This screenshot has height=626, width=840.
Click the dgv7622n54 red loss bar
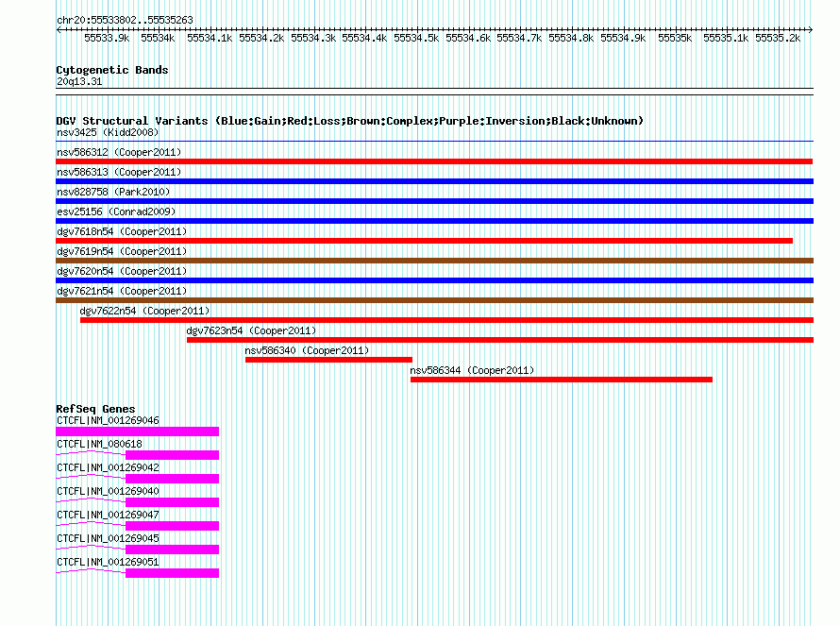(x=446, y=320)
